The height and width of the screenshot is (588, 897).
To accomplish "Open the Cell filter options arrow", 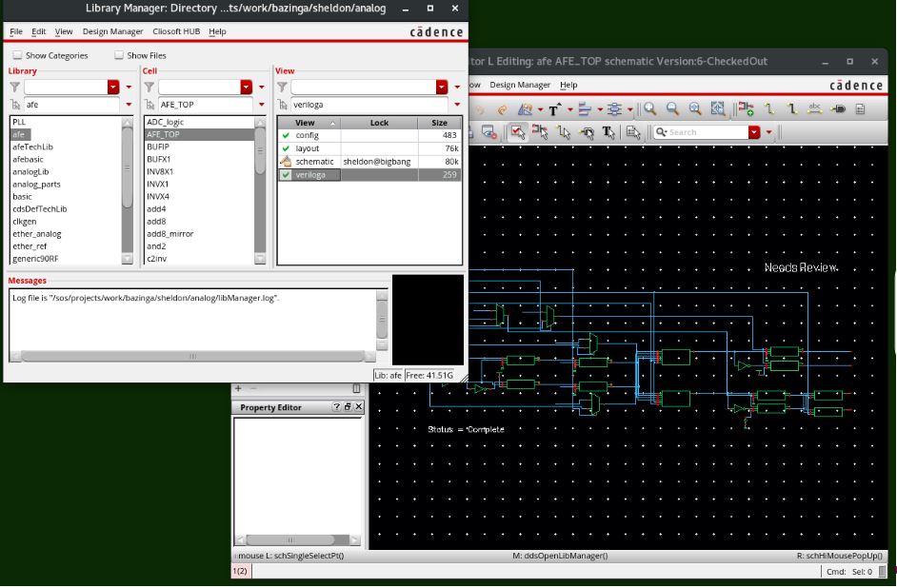I will tap(262, 87).
